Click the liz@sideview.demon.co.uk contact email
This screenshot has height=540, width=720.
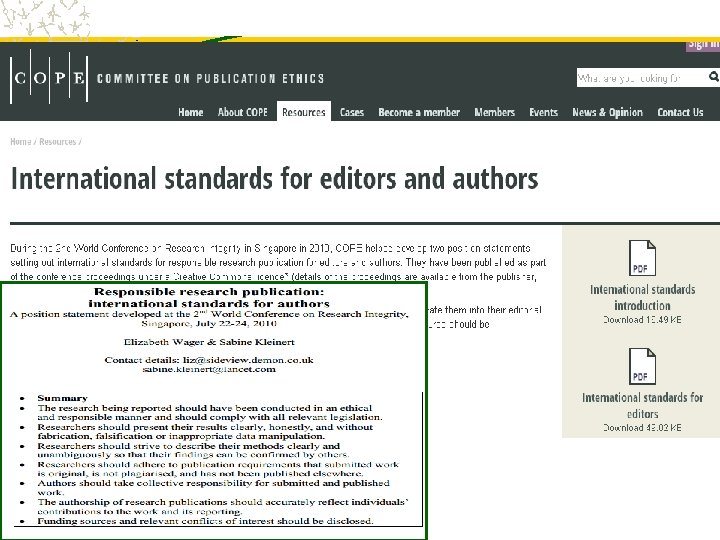click(248, 360)
